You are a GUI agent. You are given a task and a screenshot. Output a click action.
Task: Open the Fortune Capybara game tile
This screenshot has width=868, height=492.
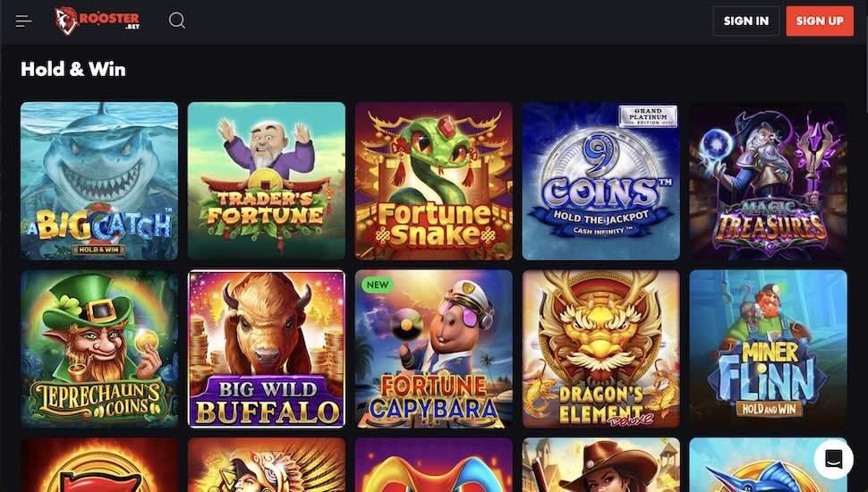(433, 349)
